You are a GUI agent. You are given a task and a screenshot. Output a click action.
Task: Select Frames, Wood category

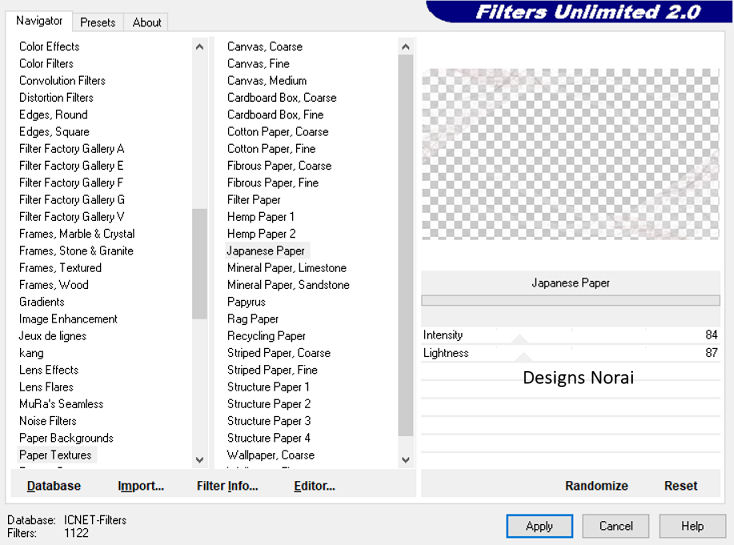pyautogui.click(x=54, y=285)
